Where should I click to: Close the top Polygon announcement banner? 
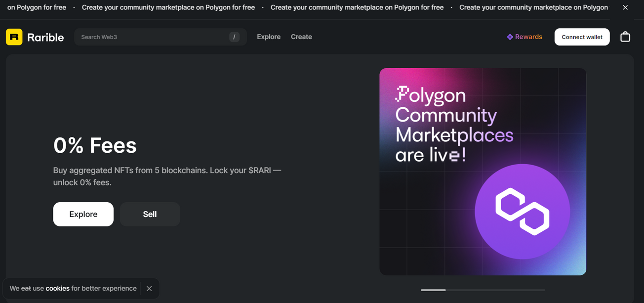(x=625, y=7)
